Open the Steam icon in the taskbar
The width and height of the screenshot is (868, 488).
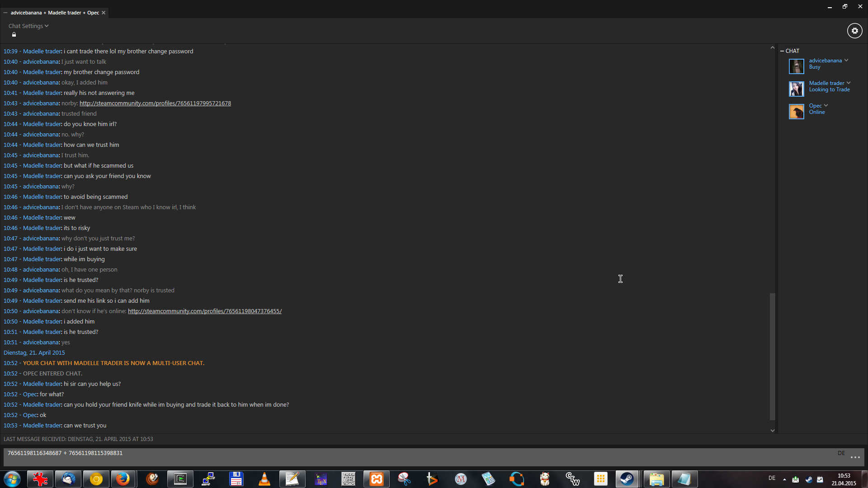point(627,479)
